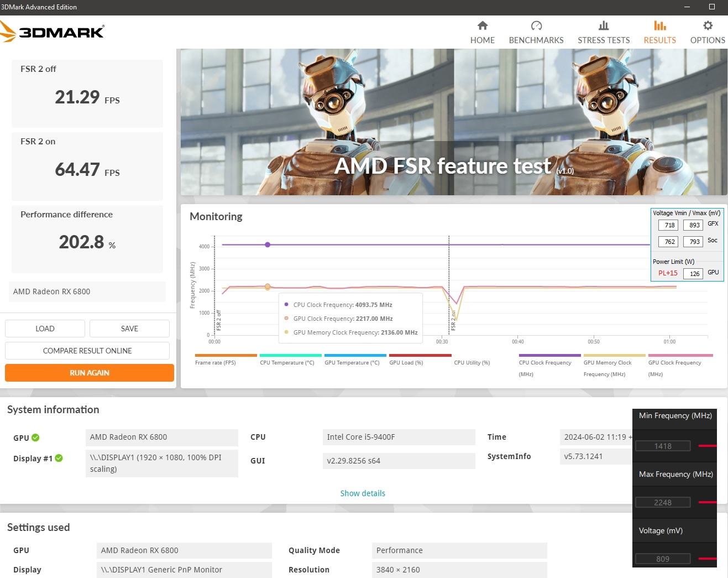Toggle CPU Temperature legend series
The height and width of the screenshot is (578, 728).
click(x=290, y=360)
